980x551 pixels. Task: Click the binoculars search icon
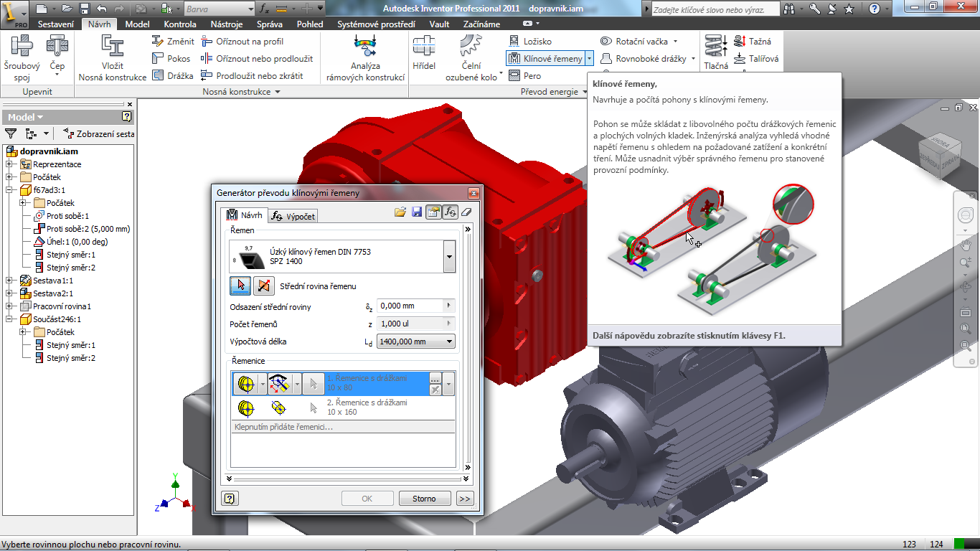[x=789, y=9]
